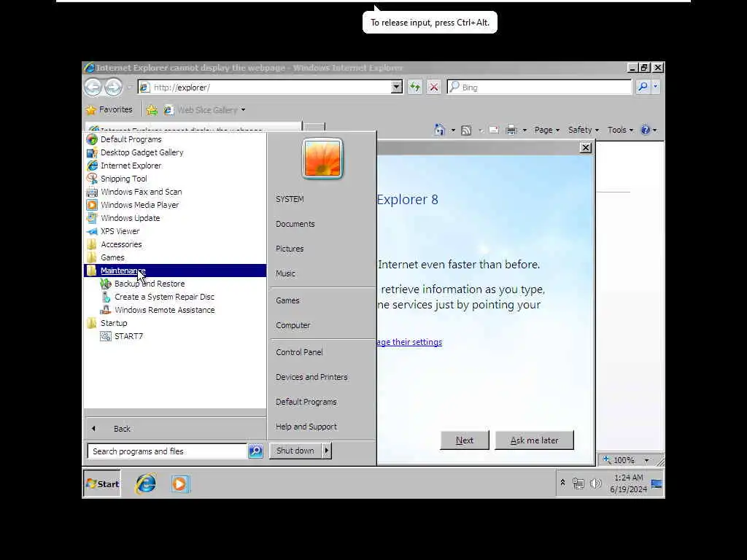The image size is (747, 560).
Task: Go Back to the main Start menu
Action: tap(122, 429)
